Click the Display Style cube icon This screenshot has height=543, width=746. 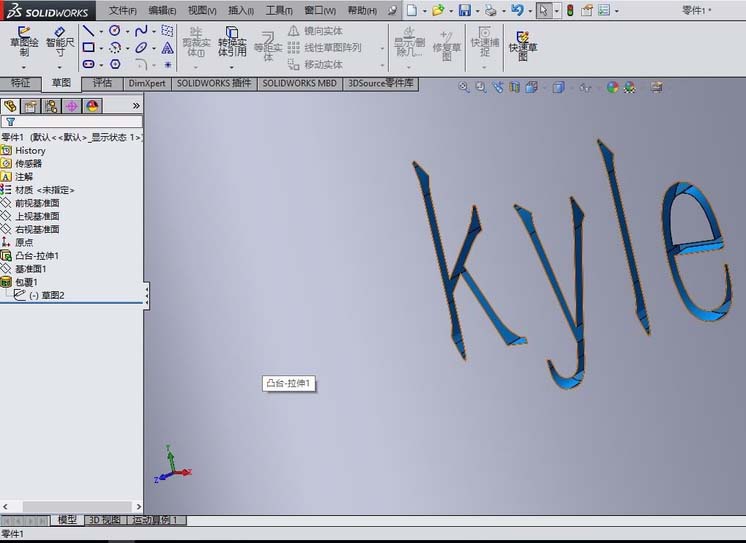(x=559, y=87)
